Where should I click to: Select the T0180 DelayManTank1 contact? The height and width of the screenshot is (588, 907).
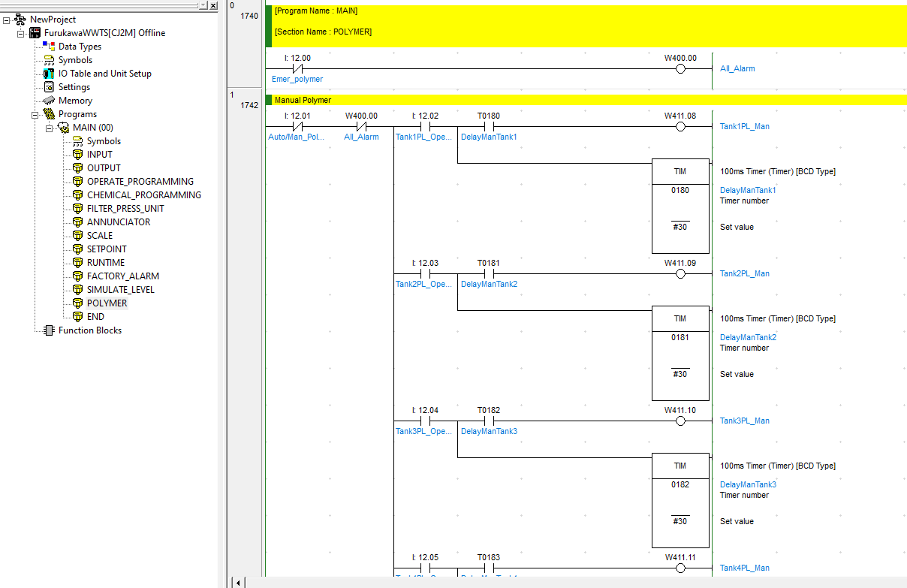point(489,126)
